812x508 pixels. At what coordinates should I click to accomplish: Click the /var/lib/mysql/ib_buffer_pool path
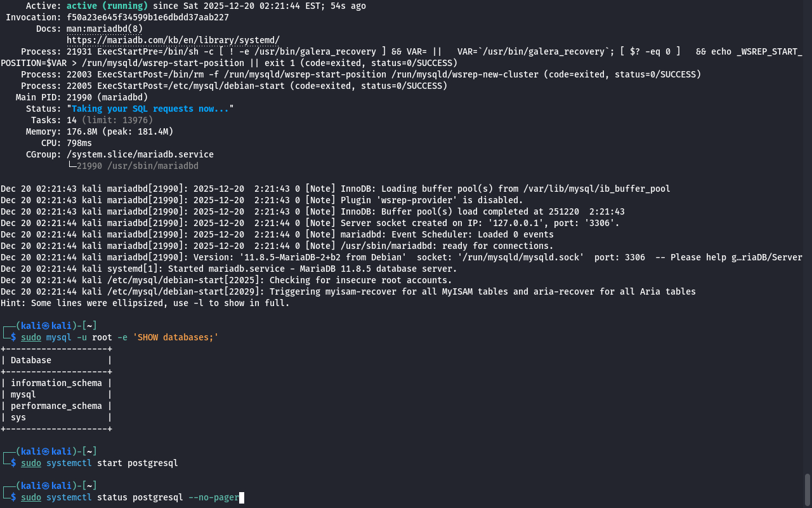[596, 189]
